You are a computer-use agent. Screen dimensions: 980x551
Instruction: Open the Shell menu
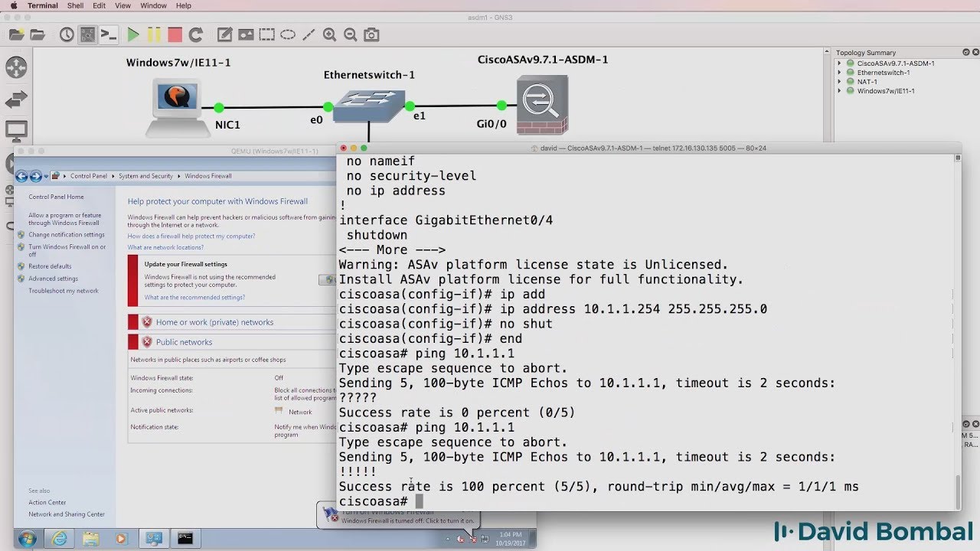tap(75, 5)
